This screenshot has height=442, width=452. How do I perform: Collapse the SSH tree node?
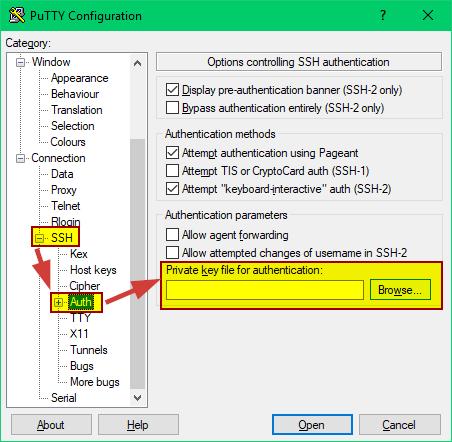40,238
